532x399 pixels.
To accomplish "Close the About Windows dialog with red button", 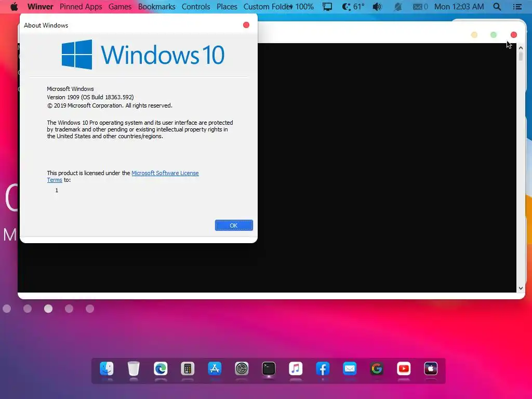I will click(x=246, y=25).
